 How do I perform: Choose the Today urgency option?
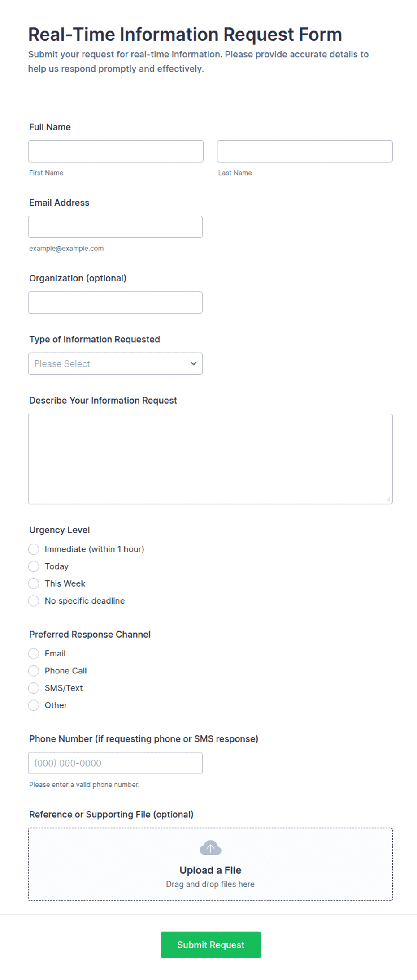[34, 566]
